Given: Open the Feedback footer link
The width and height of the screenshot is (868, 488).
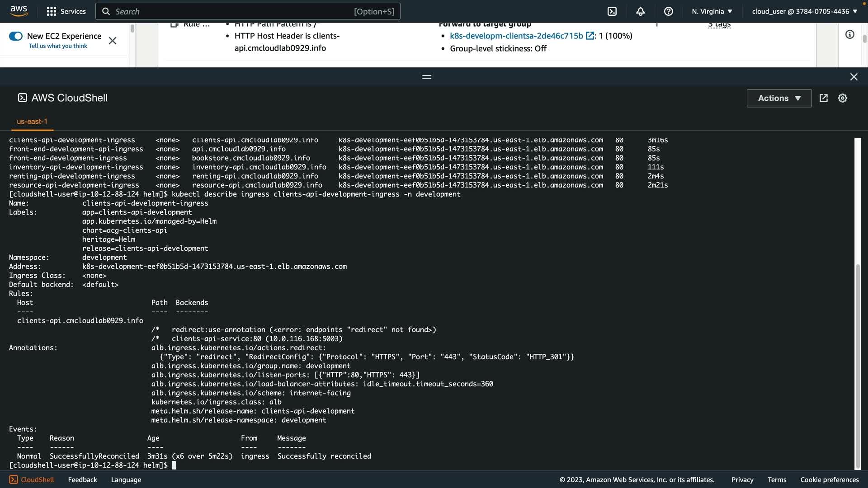Looking at the screenshot, I should coord(82,480).
